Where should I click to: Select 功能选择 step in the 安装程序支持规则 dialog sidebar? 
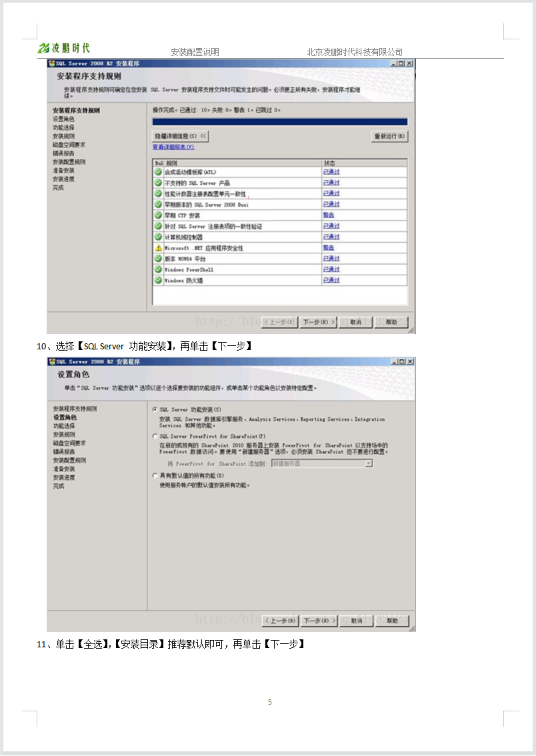(63, 128)
